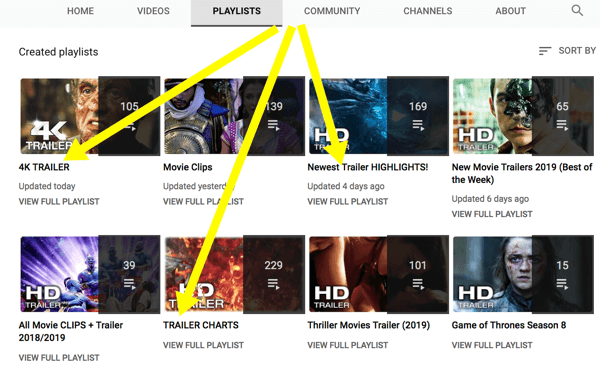View full playlist for 4K TRAILER

pos(59,201)
